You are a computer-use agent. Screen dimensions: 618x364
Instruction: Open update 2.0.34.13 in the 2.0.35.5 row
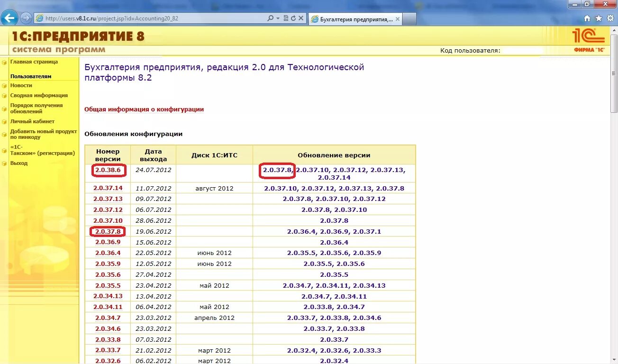tap(369, 286)
